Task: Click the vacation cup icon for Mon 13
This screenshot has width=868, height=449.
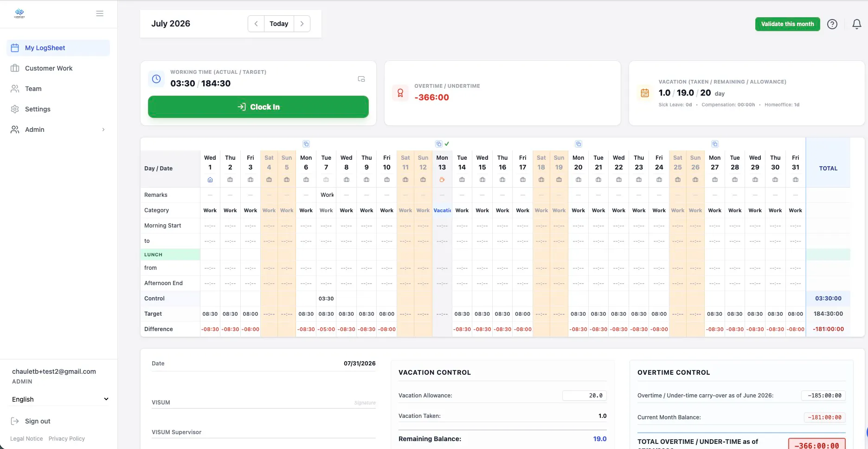Action: click(x=442, y=180)
